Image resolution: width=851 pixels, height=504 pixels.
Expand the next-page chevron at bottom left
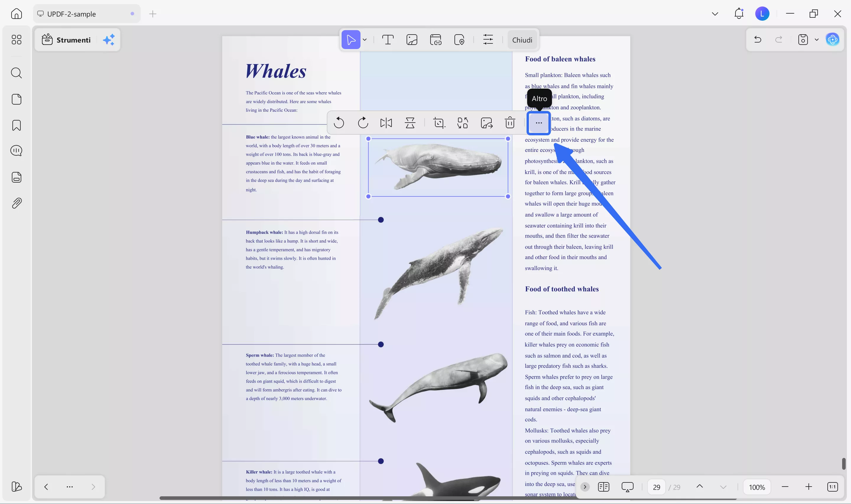(x=93, y=487)
